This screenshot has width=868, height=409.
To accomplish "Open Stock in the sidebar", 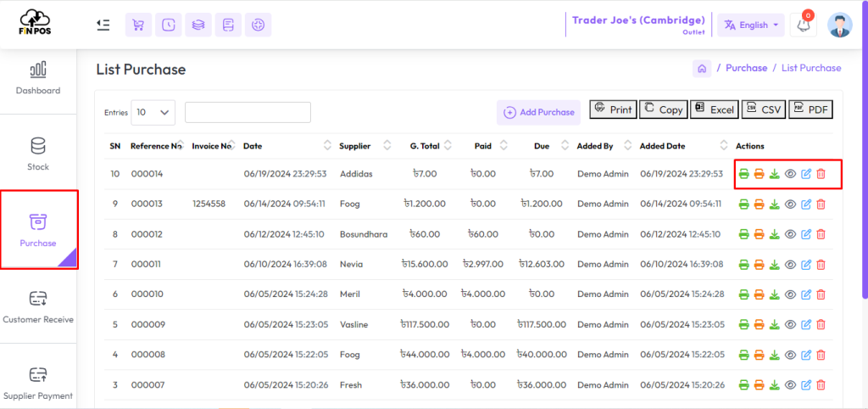I will (x=37, y=154).
